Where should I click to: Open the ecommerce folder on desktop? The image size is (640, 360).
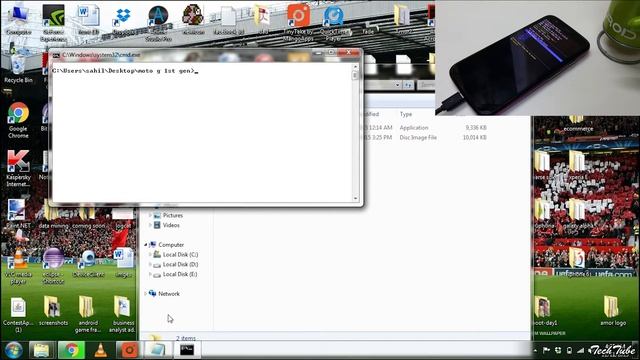(x=578, y=124)
